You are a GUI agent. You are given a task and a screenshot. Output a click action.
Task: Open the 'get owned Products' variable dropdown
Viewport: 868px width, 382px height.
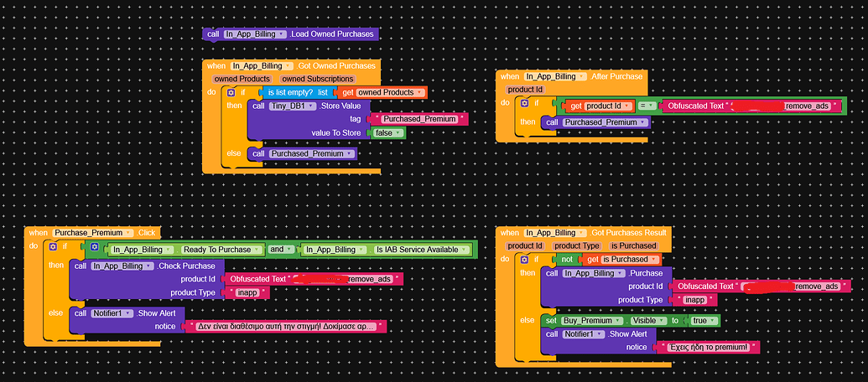point(391,92)
